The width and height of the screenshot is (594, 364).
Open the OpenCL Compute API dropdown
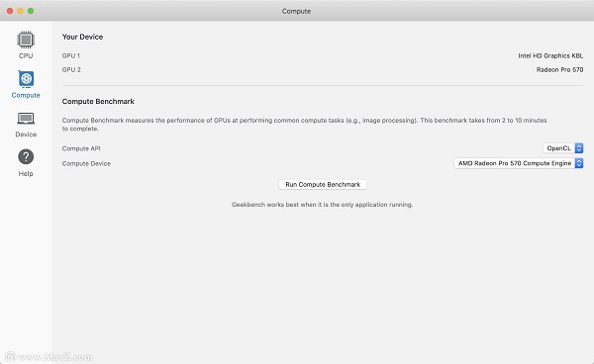click(x=563, y=148)
